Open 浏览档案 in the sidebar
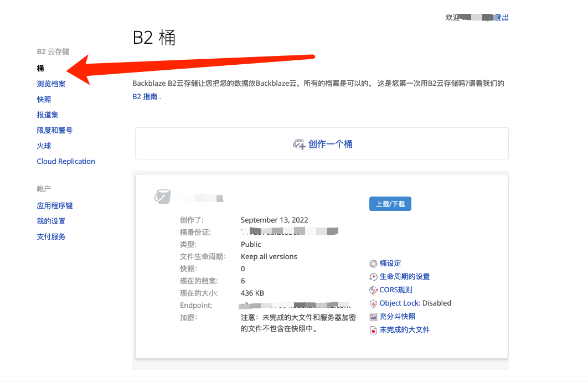 click(x=51, y=84)
